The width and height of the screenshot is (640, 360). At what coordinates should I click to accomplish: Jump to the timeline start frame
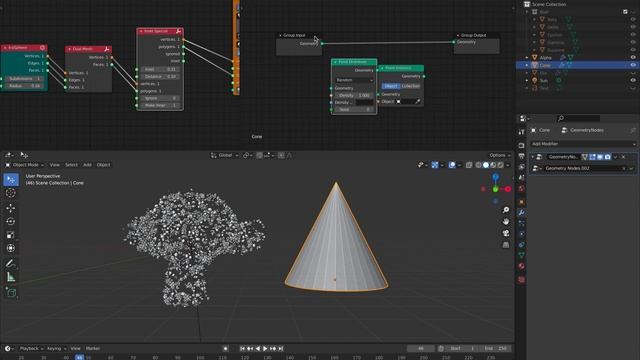tap(242, 349)
